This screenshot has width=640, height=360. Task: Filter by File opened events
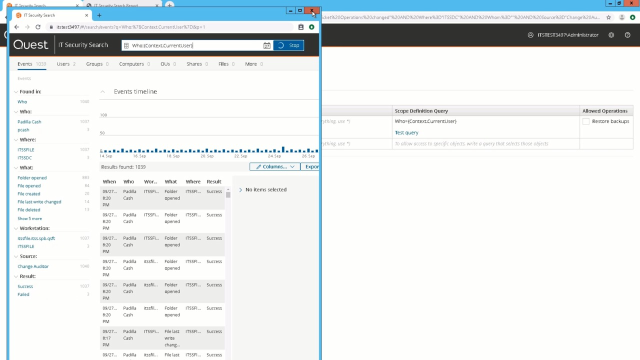[29, 186]
